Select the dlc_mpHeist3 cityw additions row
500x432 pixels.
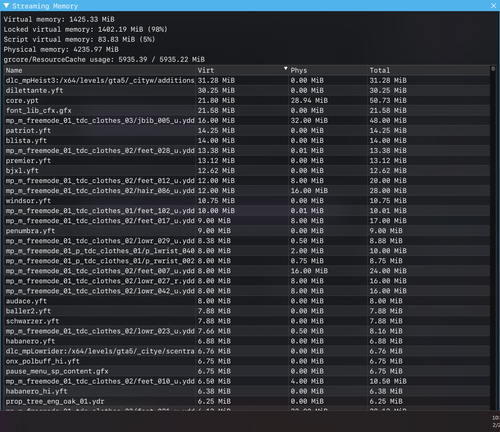[x=247, y=80]
